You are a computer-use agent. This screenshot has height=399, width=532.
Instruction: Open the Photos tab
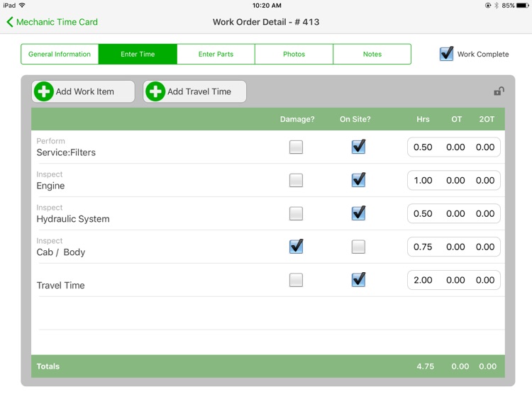(x=294, y=54)
